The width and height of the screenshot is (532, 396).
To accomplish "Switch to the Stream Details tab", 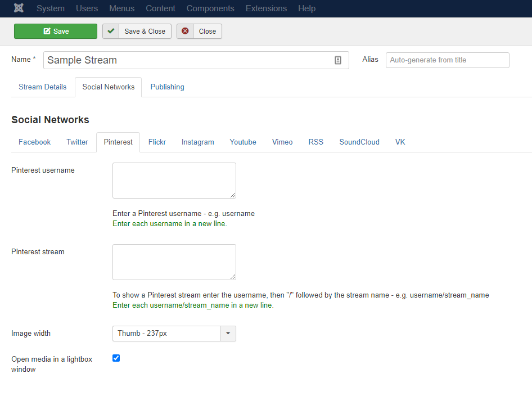I will point(42,87).
